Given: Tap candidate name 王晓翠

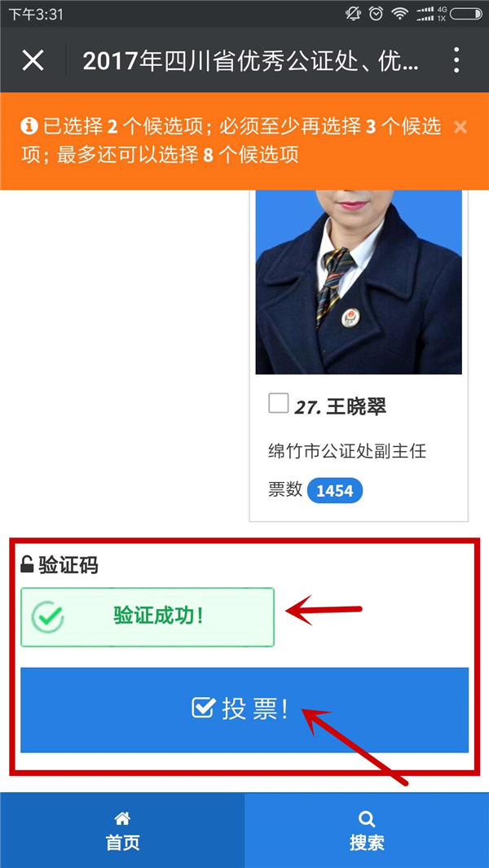Looking at the screenshot, I should 357,407.
